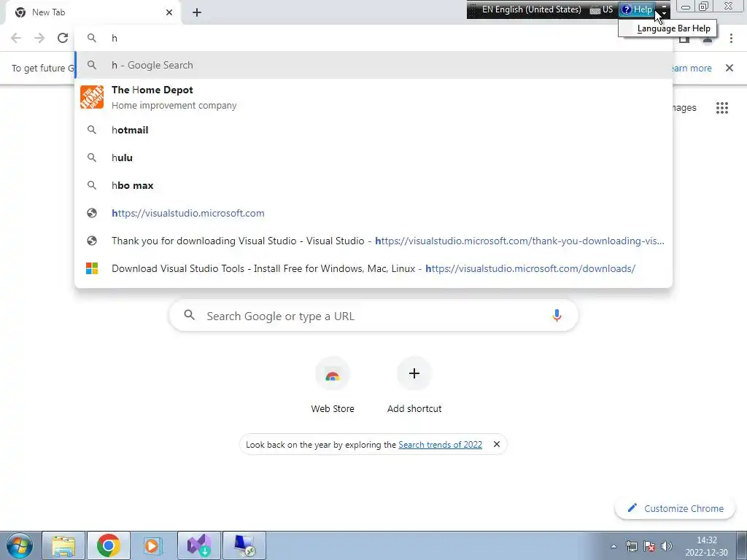Open the Search trends of 2022 link

click(x=440, y=444)
